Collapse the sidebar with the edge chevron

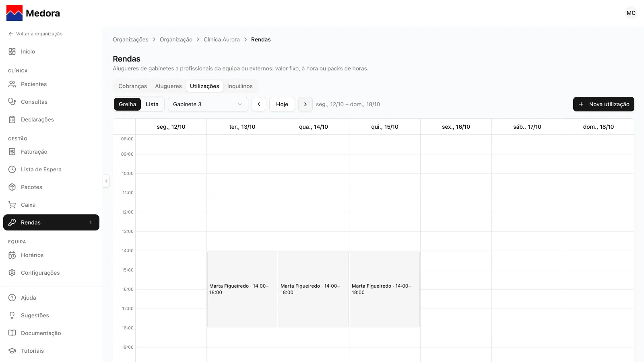pos(106,181)
